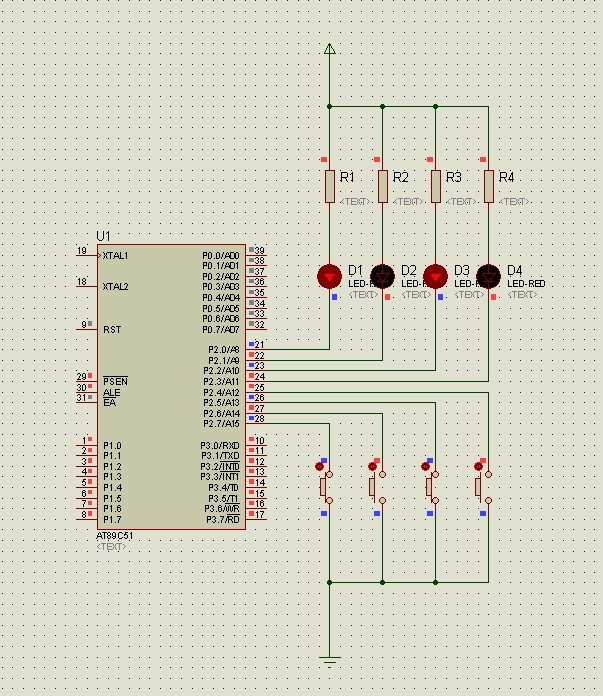Click the RST pin 9 stub

(87, 326)
